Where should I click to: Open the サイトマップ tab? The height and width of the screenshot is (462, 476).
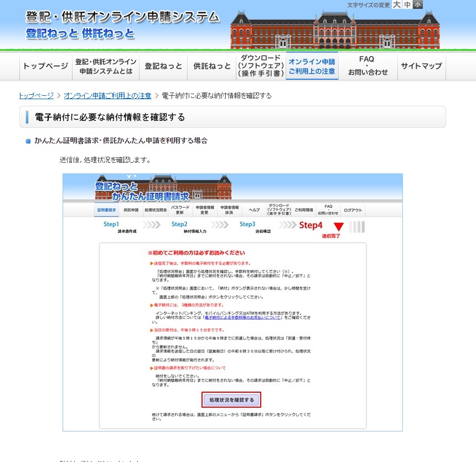click(422, 66)
